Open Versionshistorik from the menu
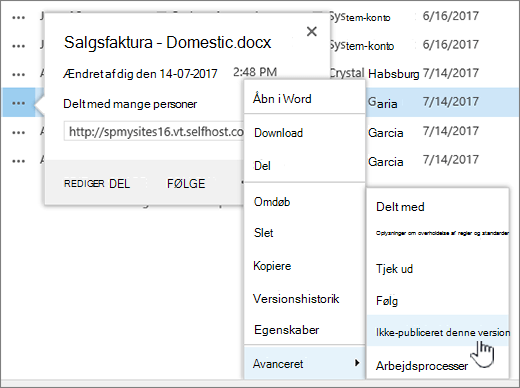Screen dimensions: 520x388 coord(296,299)
